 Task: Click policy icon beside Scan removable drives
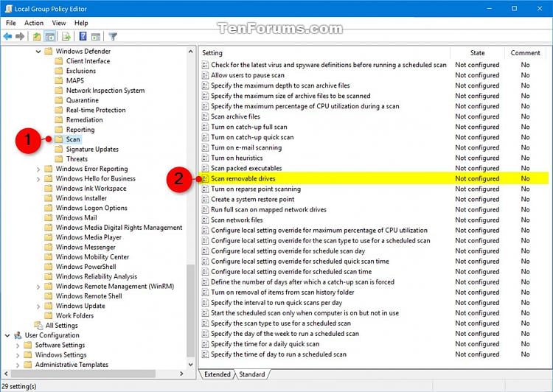pyautogui.click(x=205, y=179)
